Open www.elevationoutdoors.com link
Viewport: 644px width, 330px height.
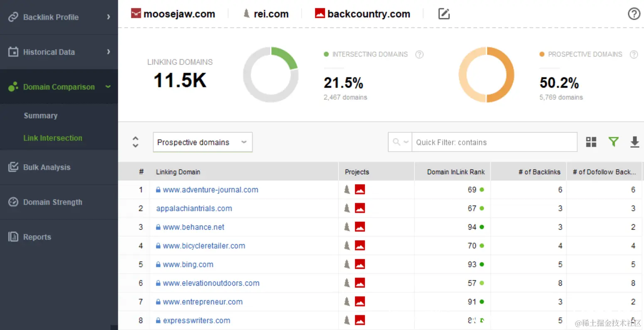[211, 283]
